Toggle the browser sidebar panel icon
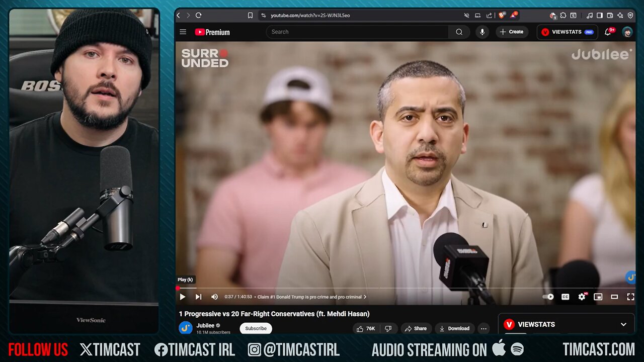 (x=600, y=16)
